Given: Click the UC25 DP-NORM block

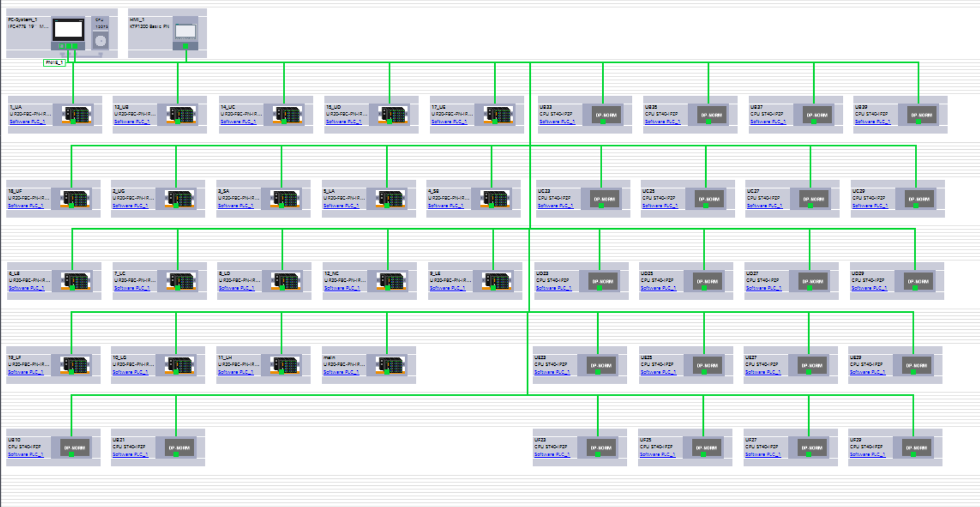Looking at the screenshot, I should [x=709, y=199].
